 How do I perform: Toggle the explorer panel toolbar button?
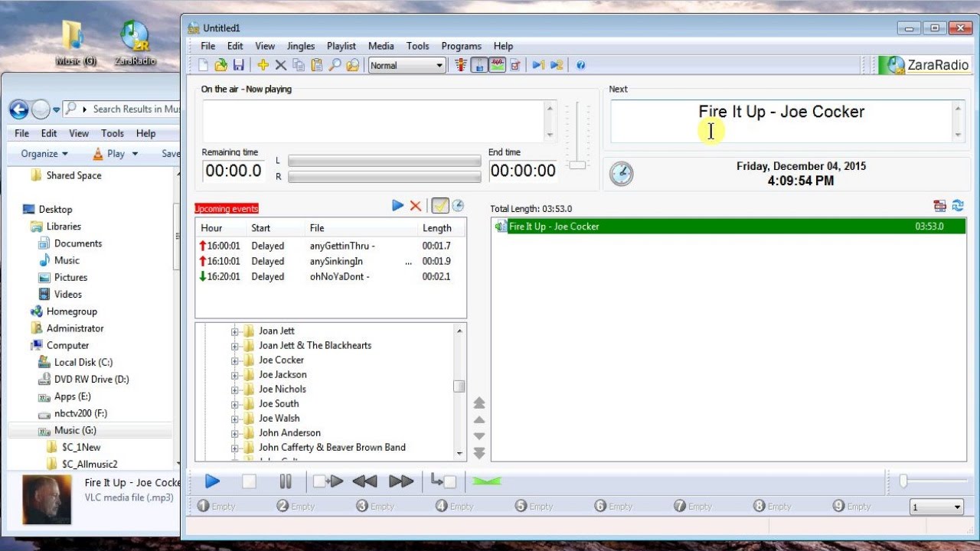click(479, 66)
